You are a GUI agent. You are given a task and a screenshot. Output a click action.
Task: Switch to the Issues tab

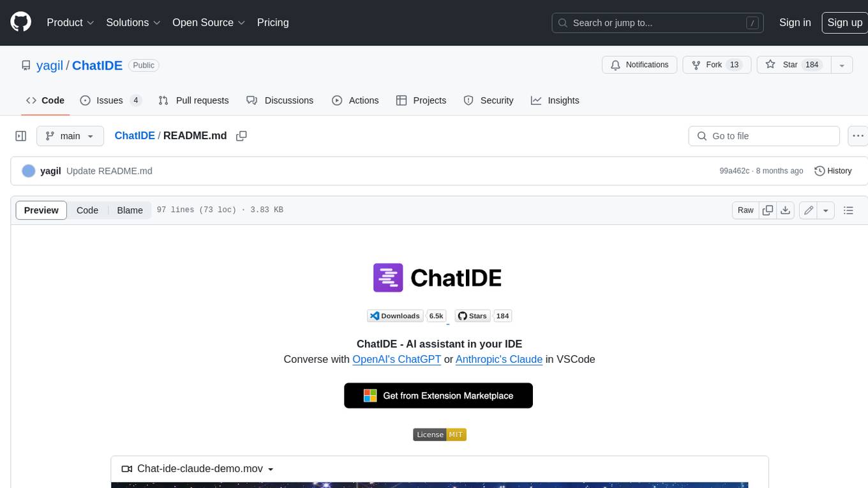click(x=110, y=100)
